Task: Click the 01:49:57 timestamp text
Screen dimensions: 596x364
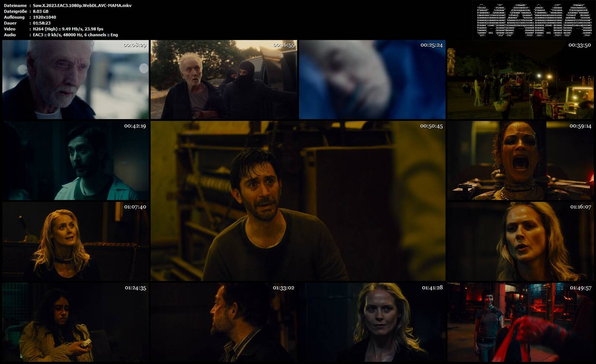Action: tap(580, 288)
